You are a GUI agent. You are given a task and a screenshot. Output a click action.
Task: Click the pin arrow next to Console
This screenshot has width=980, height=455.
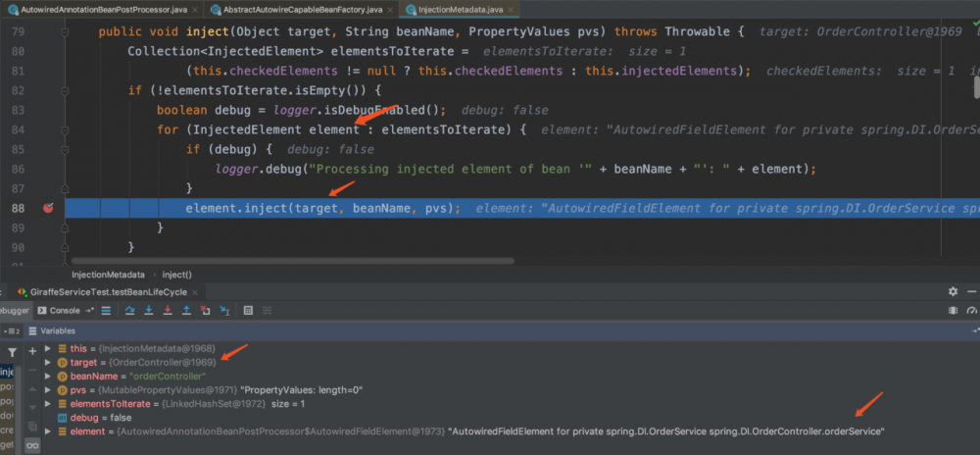coord(89,311)
